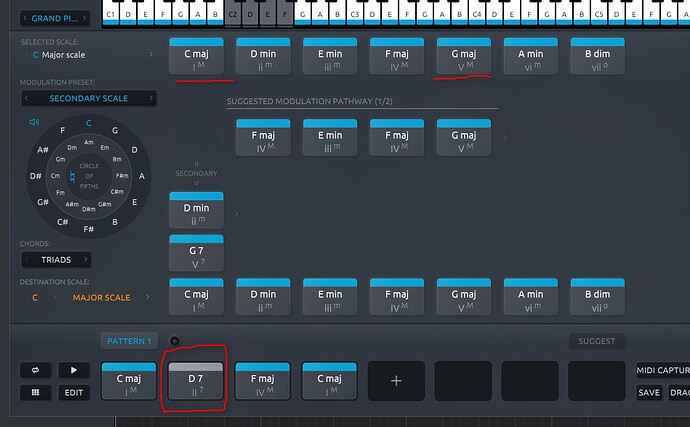690x427 pixels.
Task: Switch to the previous modulation preset
Action: pos(26,98)
